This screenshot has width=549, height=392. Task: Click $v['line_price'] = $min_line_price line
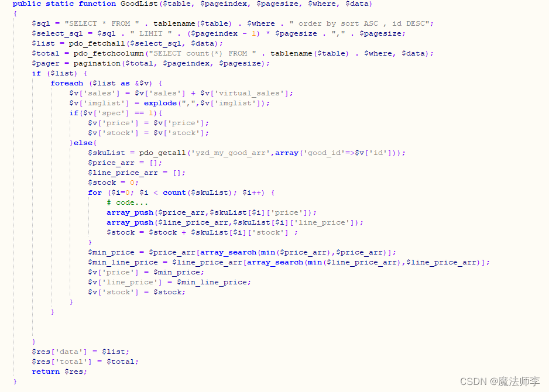coord(170,282)
